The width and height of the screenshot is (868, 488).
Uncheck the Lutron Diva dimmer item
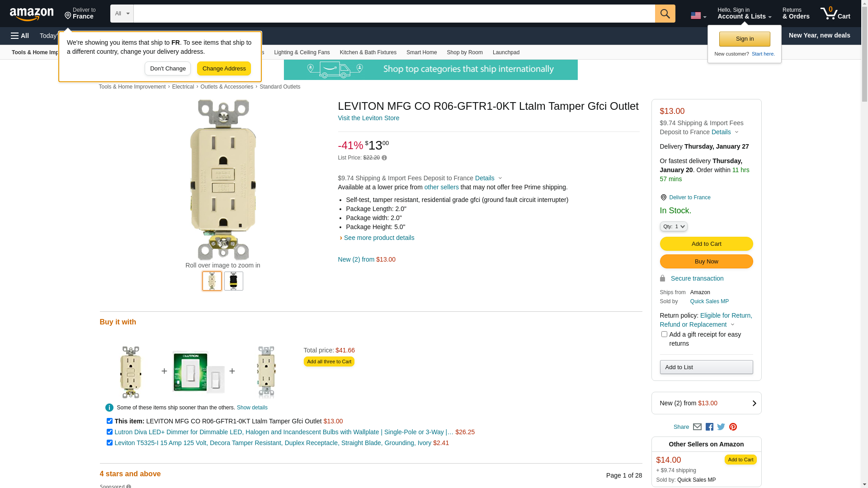pos(109,432)
